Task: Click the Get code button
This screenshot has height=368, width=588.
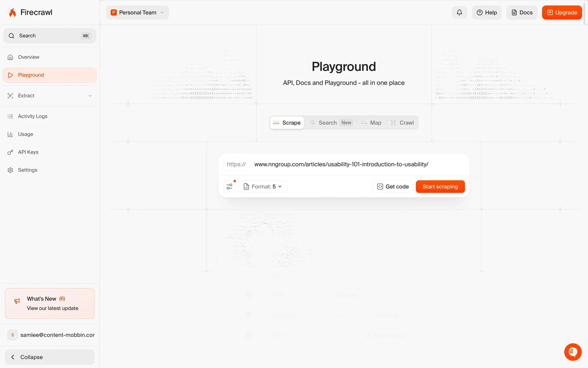Action: [x=393, y=186]
